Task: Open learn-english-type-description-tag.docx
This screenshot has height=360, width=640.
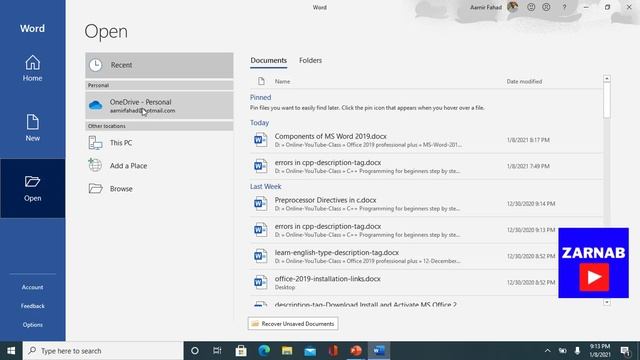Action: pyautogui.click(x=426, y=256)
